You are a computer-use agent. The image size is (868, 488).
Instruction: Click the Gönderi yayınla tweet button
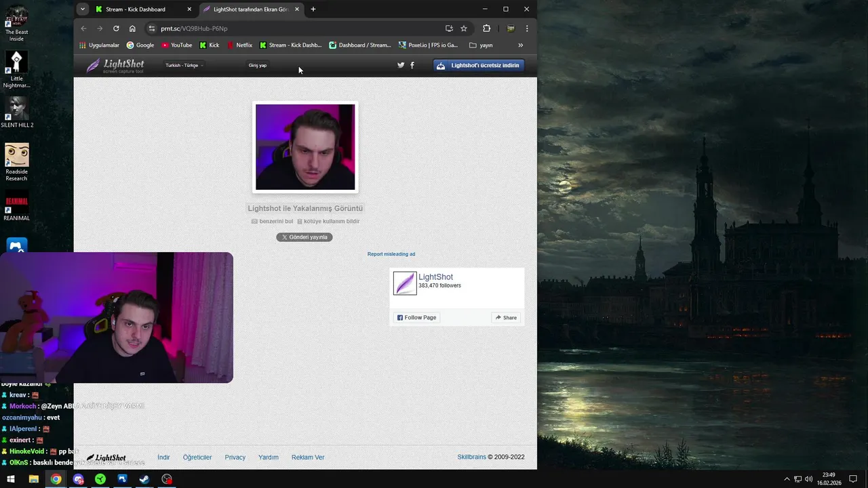pyautogui.click(x=304, y=237)
